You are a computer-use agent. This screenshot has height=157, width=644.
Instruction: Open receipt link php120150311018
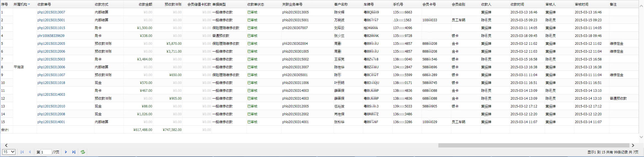coord(51,83)
